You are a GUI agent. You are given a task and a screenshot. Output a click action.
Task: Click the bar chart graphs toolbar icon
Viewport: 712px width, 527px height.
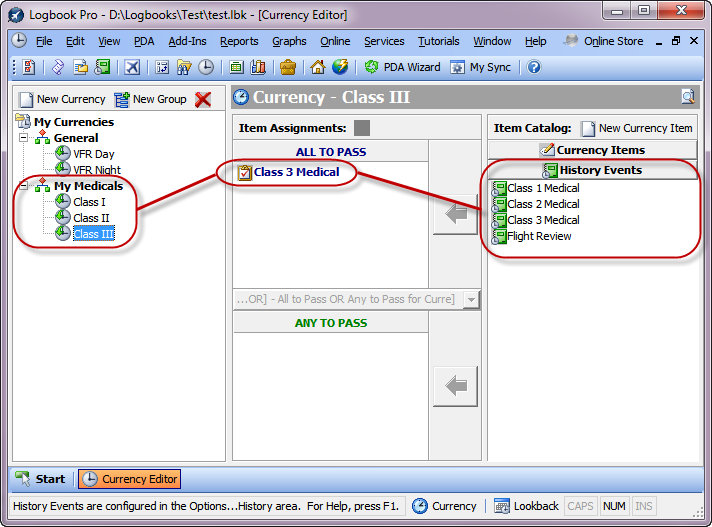pyautogui.click(x=258, y=67)
